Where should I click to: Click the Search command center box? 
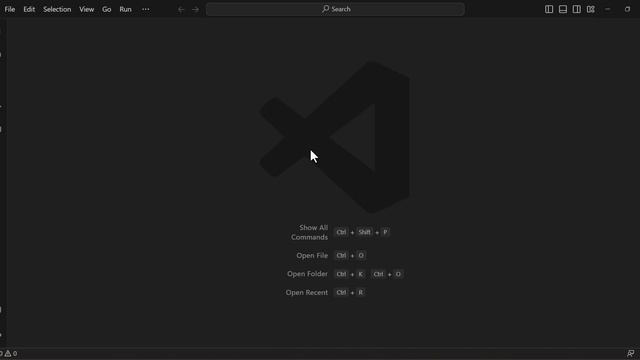[x=335, y=9]
